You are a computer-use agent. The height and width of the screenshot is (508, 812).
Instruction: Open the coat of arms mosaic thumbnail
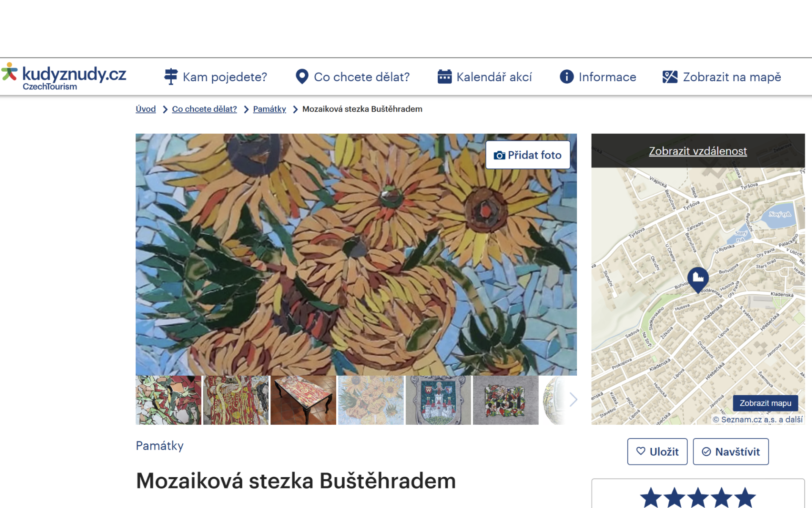point(438,400)
